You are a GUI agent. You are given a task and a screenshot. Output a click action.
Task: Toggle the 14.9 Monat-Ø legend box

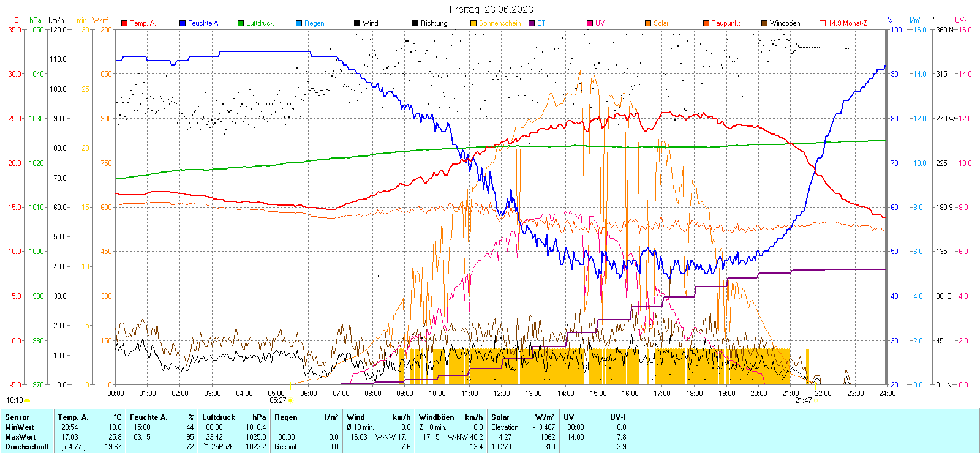(x=823, y=23)
